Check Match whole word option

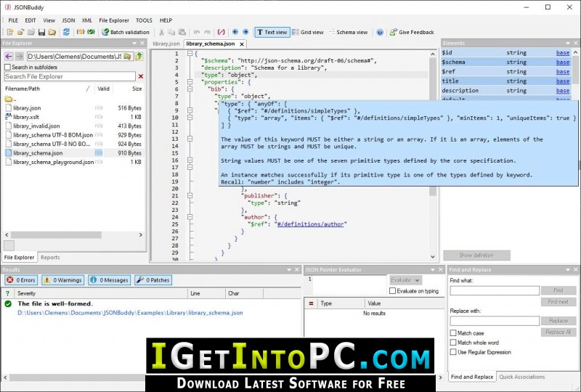pyautogui.click(x=453, y=343)
